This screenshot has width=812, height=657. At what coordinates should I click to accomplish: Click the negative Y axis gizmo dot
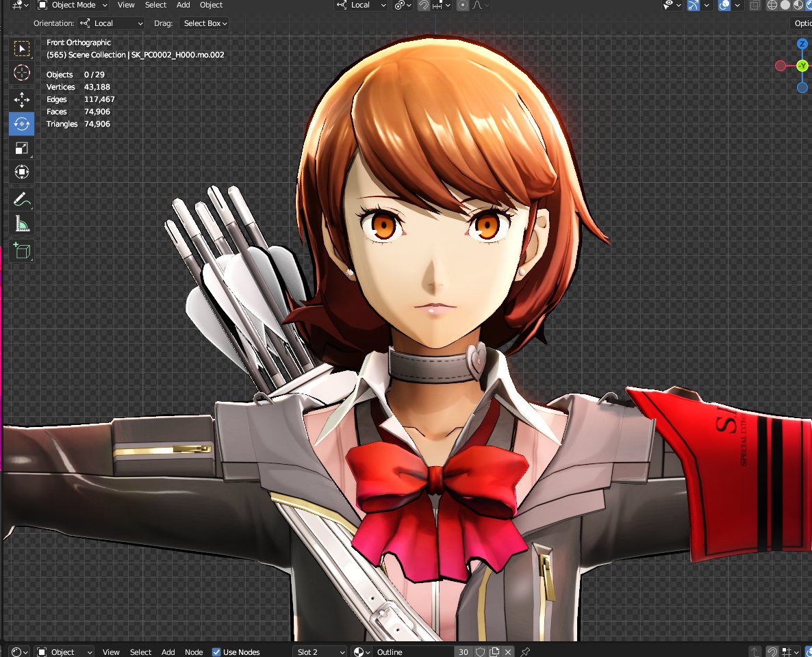pos(802,66)
